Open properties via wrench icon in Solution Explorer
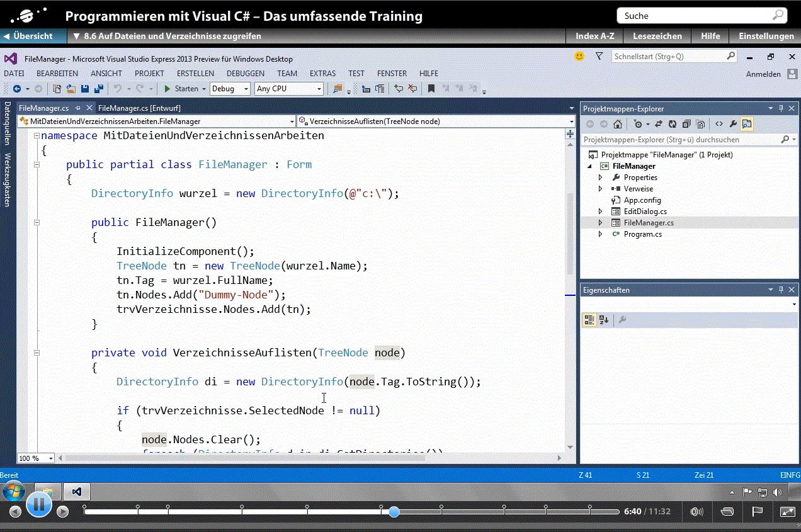 click(733, 124)
